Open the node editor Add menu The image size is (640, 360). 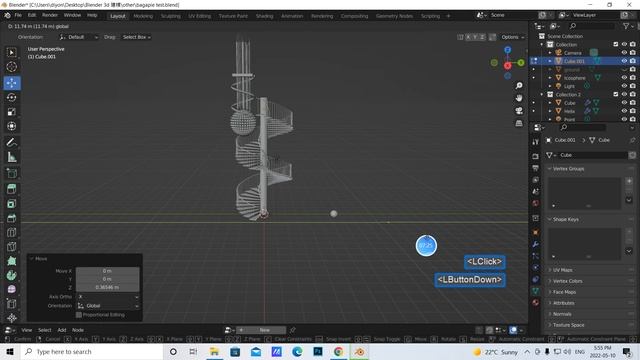[62, 330]
